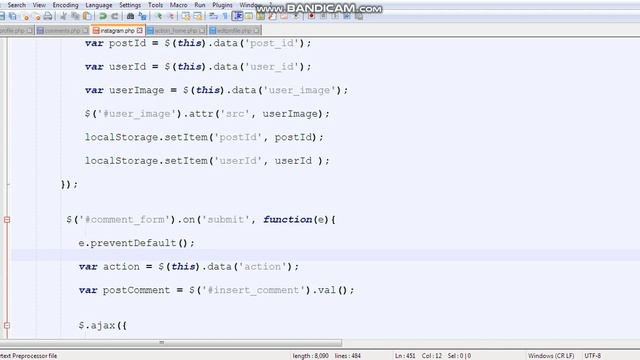Open the Settings menu
This screenshot has width=640, height=360.
tap(130, 5)
